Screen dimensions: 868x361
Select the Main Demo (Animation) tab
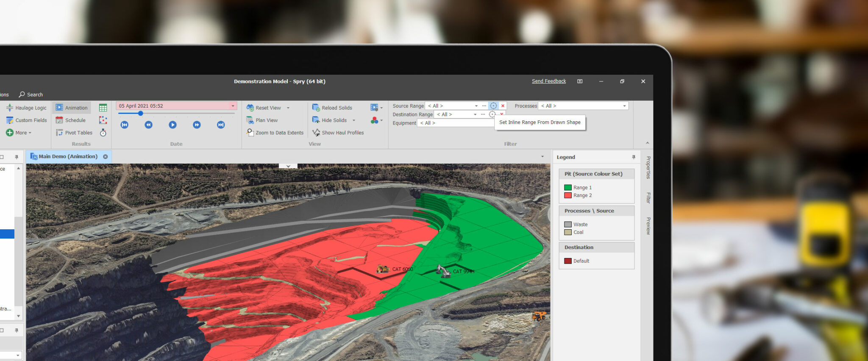click(x=68, y=156)
